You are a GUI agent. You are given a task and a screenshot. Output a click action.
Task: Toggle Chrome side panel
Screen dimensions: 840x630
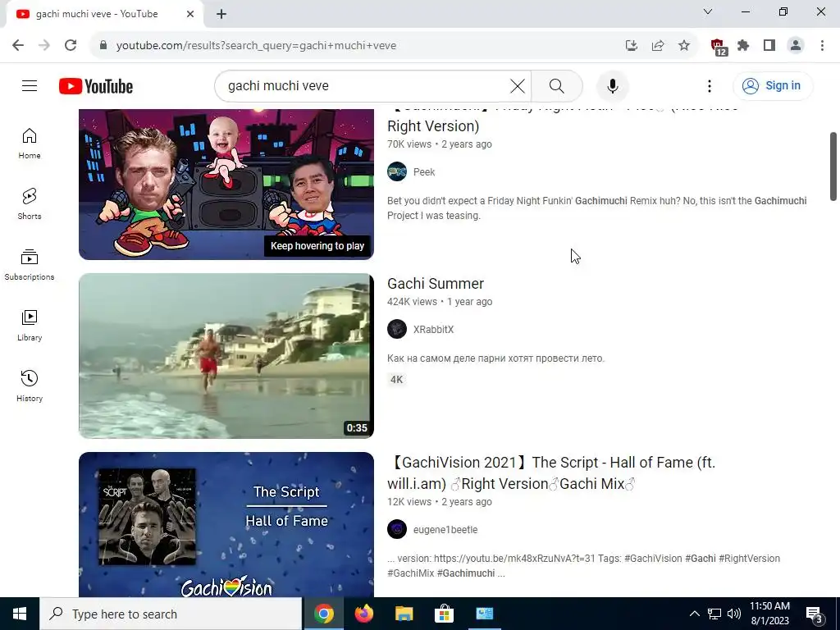pos(769,46)
